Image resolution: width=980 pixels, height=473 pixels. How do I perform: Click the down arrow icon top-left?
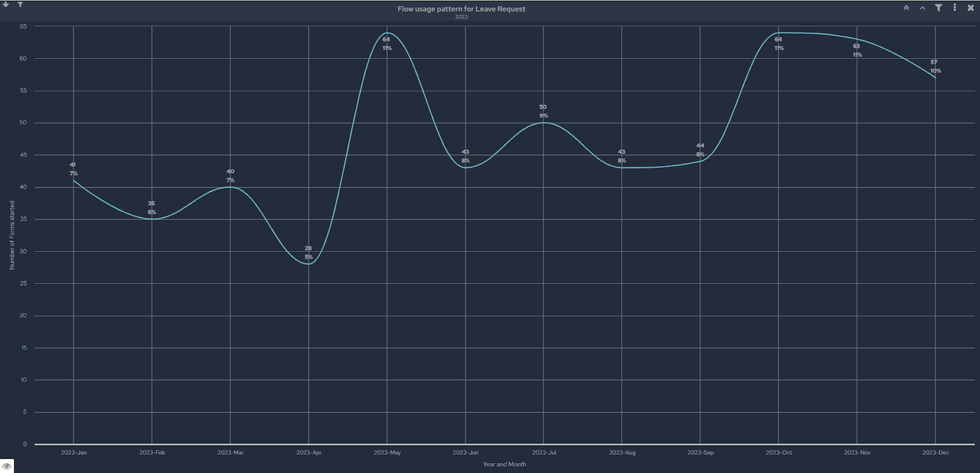click(6, 4)
